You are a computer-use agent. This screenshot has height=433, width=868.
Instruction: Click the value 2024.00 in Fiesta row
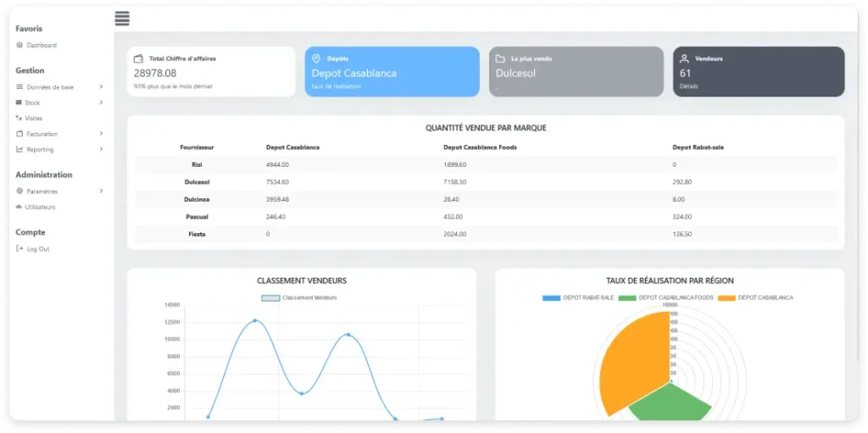click(x=455, y=234)
